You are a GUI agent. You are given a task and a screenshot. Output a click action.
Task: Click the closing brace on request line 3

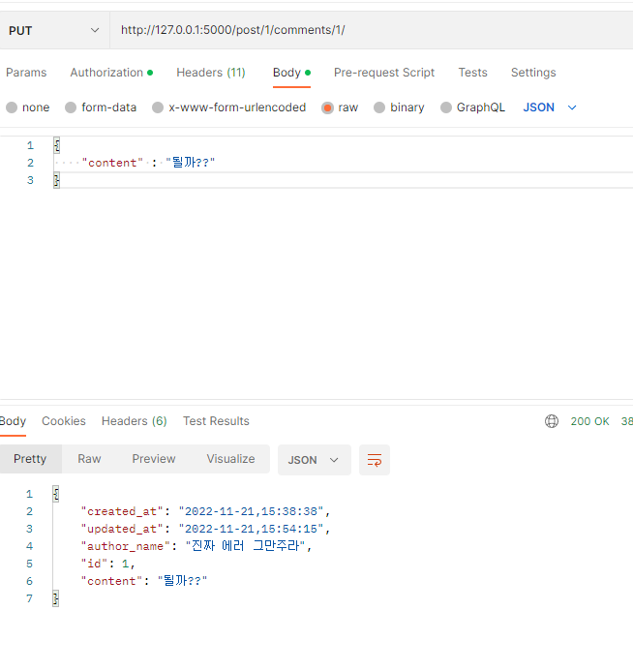point(56,180)
